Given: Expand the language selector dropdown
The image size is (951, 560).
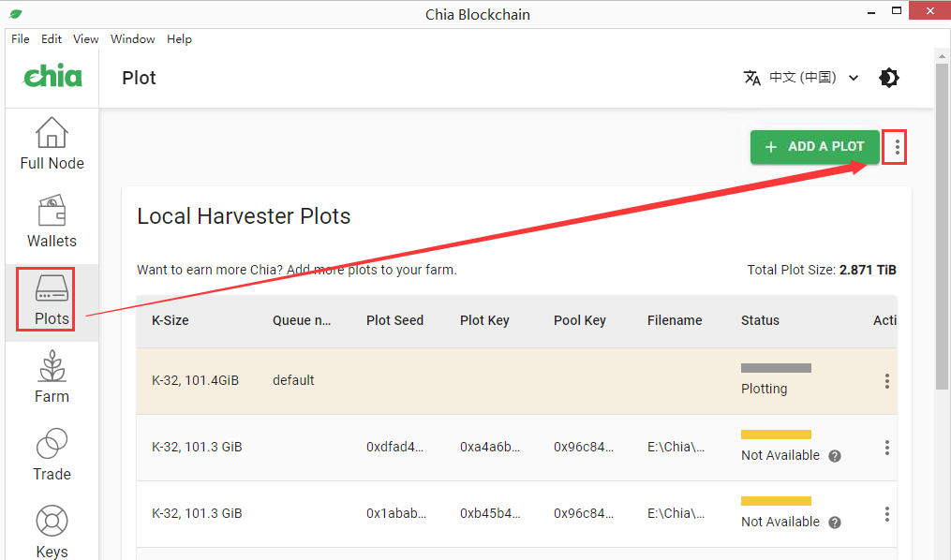Looking at the screenshot, I should 853,78.
